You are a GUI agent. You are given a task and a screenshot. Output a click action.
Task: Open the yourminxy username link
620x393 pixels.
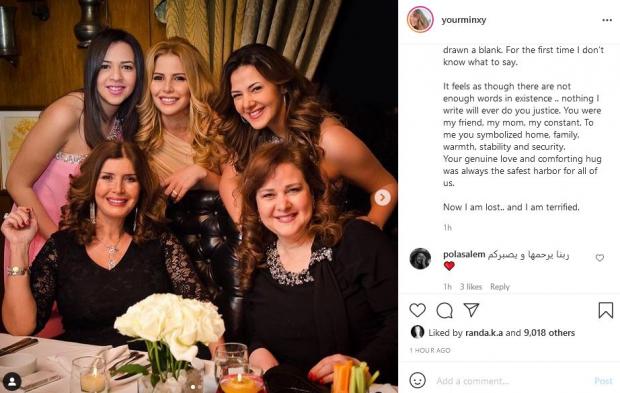point(463,20)
